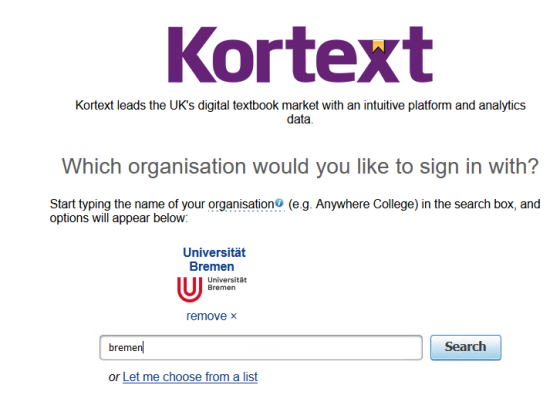This screenshot has width=560, height=395.
Task: Focus the organisation search box containing bremen
Action: 261,347
